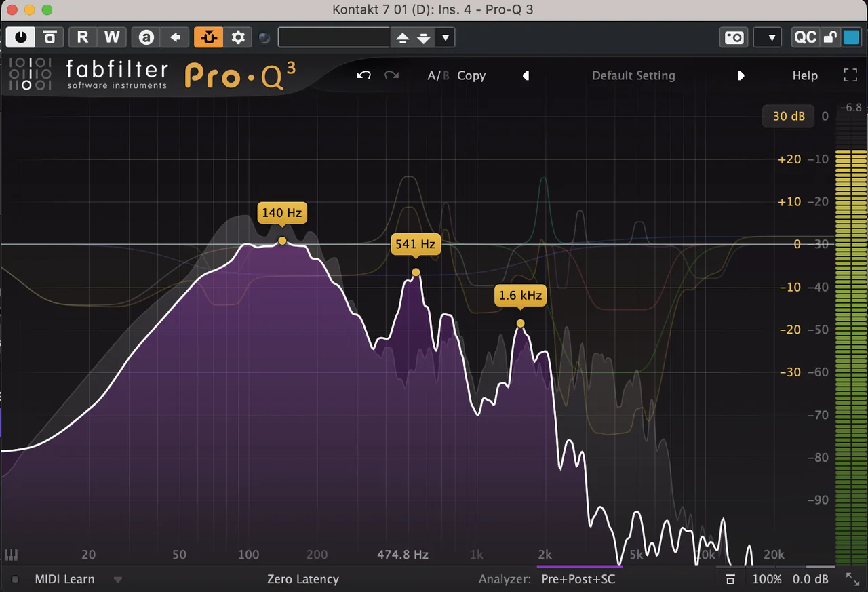This screenshot has height=592, width=868.
Task: Toggle the plugin power/activate button
Action: click(x=20, y=37)
